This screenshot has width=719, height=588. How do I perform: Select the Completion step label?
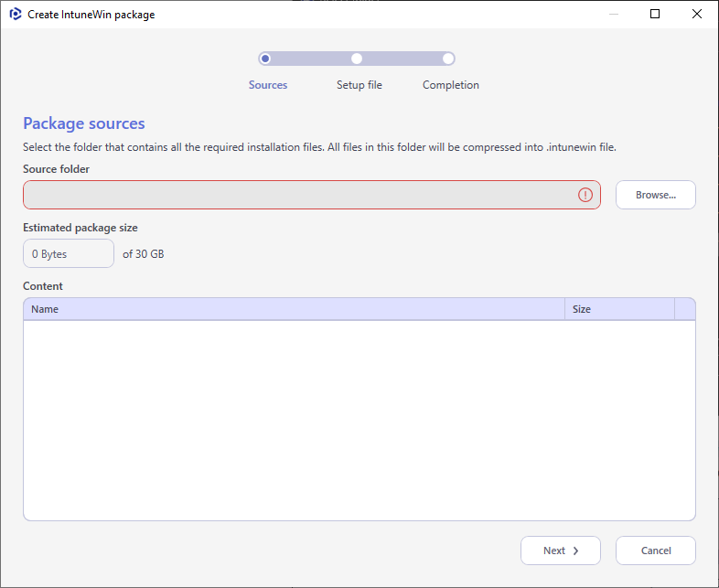tap(451, 85)
